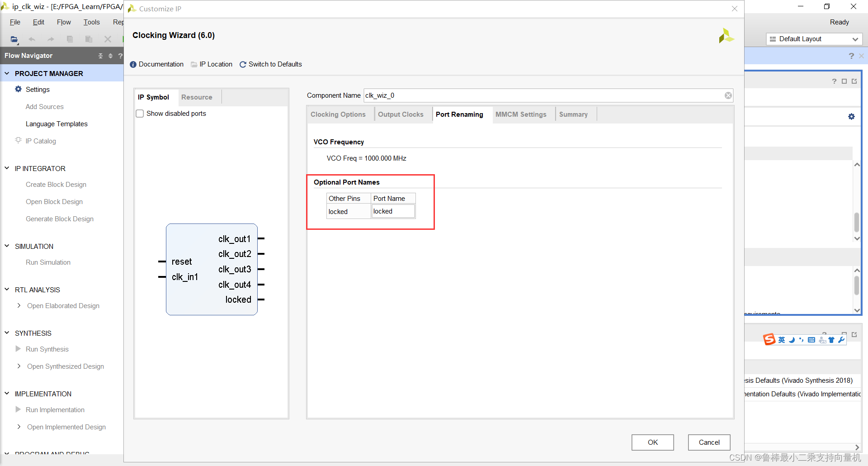Viewport: 868px width, 466px height.
Task: Click the open project toolbar icon
Action: [x=14, y=39]
